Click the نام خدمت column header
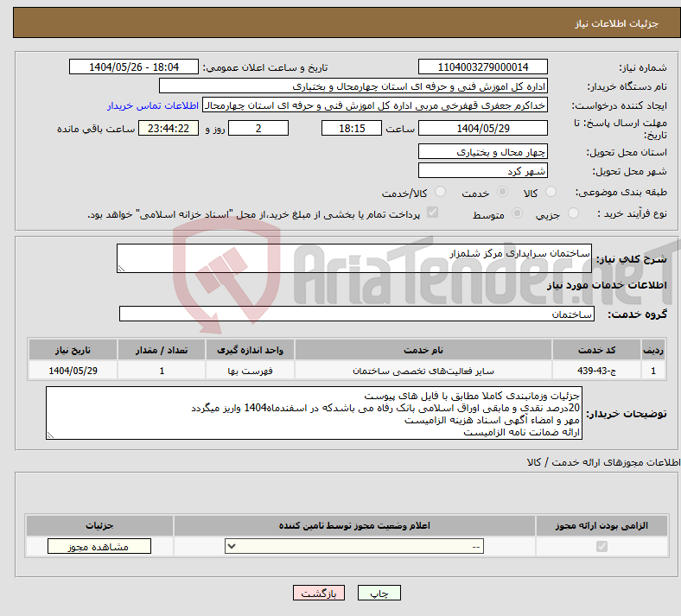The width and height of the screenshot is (681, 616). (x=423, y=350)
